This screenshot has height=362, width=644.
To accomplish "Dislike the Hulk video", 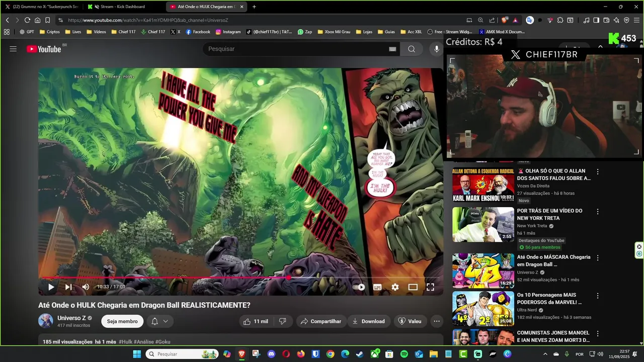I will coord(283,321).
